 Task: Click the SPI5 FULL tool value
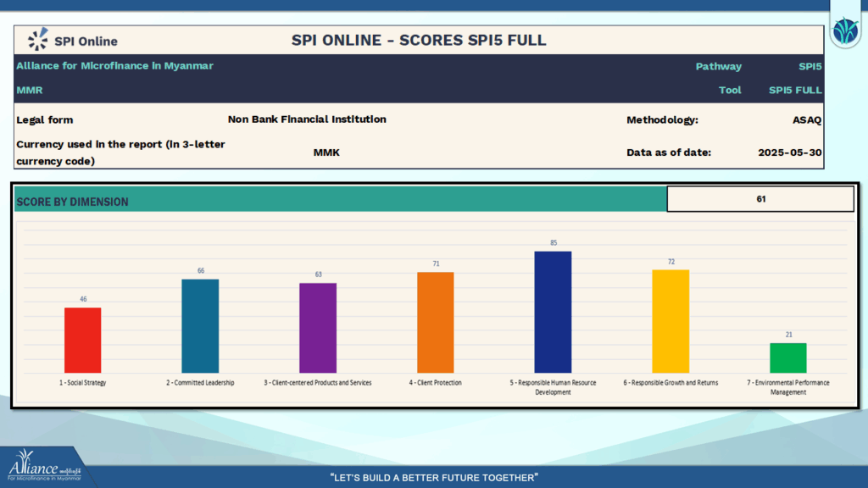[795, 90]
